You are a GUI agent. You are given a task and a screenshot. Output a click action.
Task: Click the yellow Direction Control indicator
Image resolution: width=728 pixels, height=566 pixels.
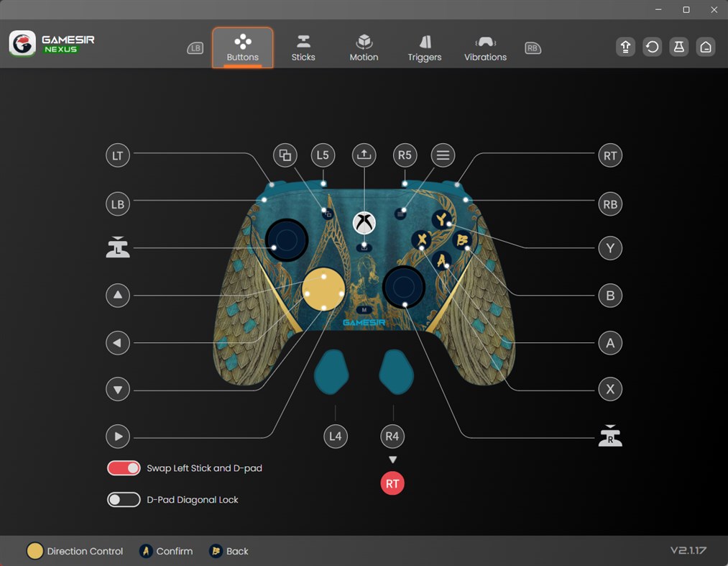pos(34,551)
